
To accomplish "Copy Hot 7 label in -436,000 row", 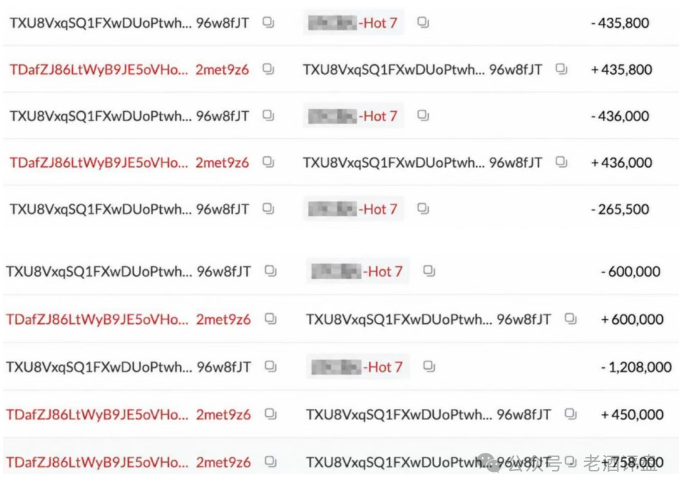I will [x=423, y=116].
